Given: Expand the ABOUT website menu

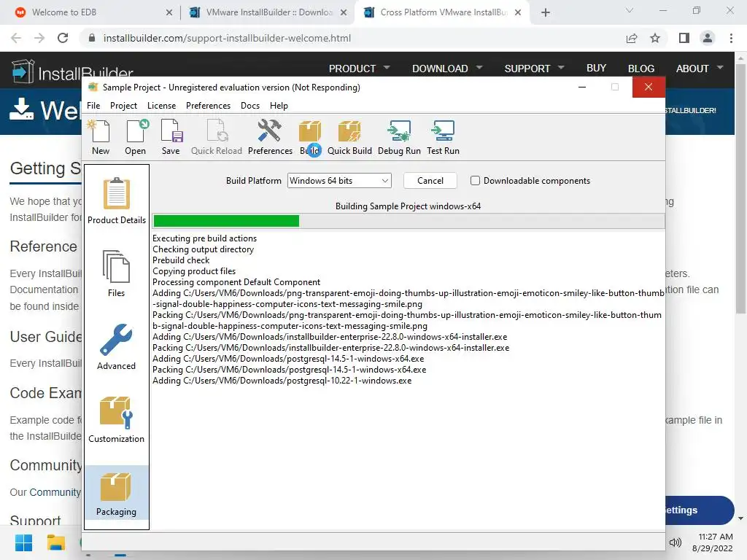Looking at the screenshot, I should click(x=700, y=69).
